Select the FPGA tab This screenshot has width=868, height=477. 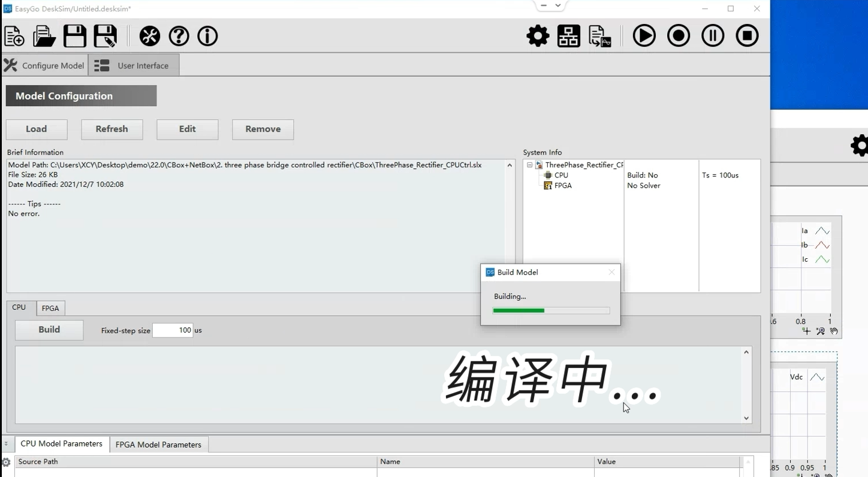[x=50, y=308]
